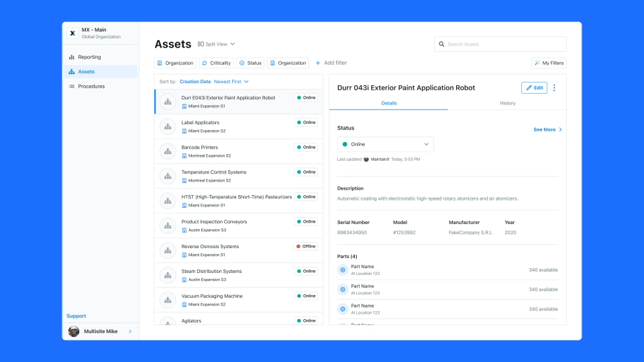Focus the Search Assets field
644x362 pixels.
pos(500,44)
